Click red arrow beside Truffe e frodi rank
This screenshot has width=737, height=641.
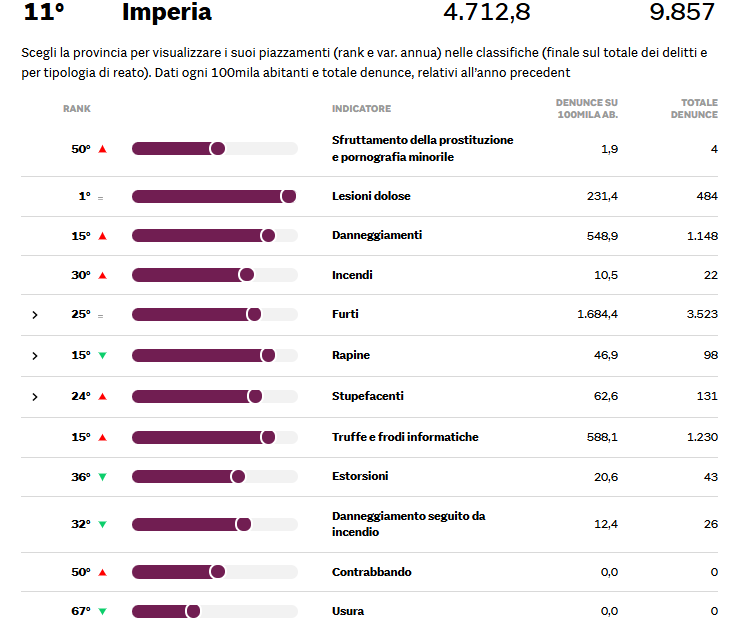click(x=102, y=437)
